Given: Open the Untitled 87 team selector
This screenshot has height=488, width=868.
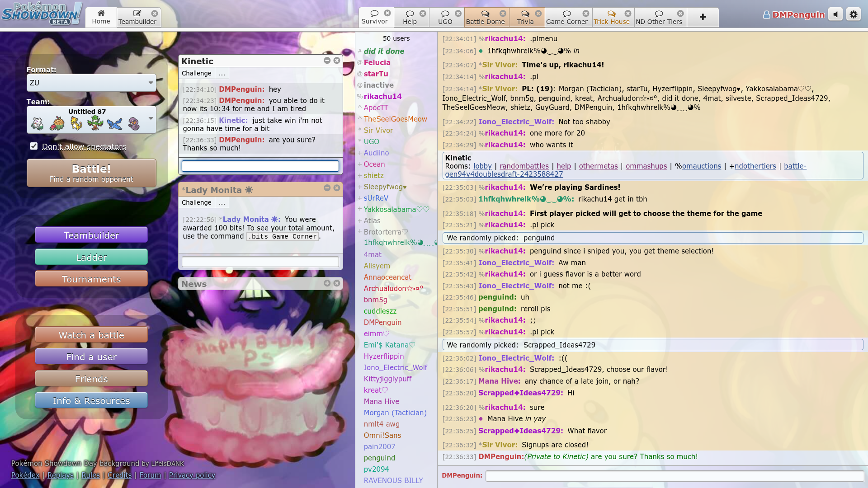Looking at the screenshot, I should [x=91, y=120].
